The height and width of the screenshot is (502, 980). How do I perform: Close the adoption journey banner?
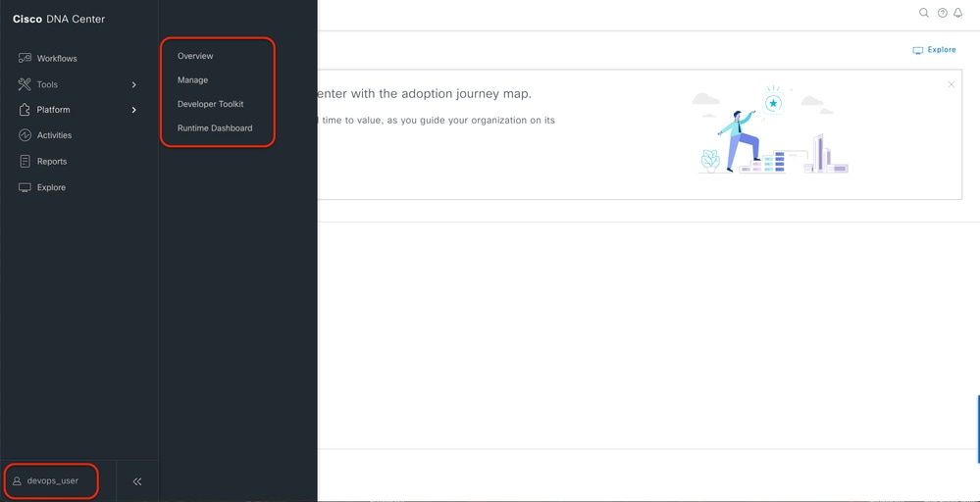click(952, 84)
